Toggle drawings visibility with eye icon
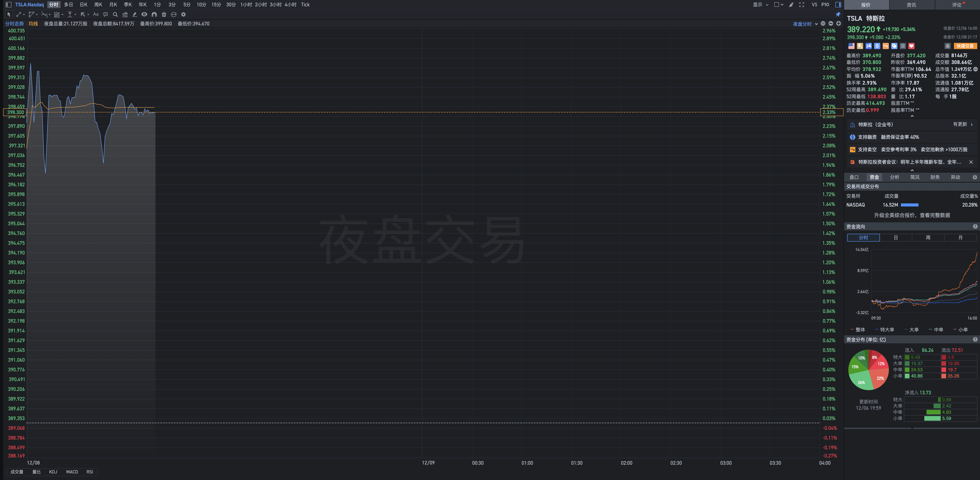This screenshot has width=980, height=480. (x=144, y=14)
